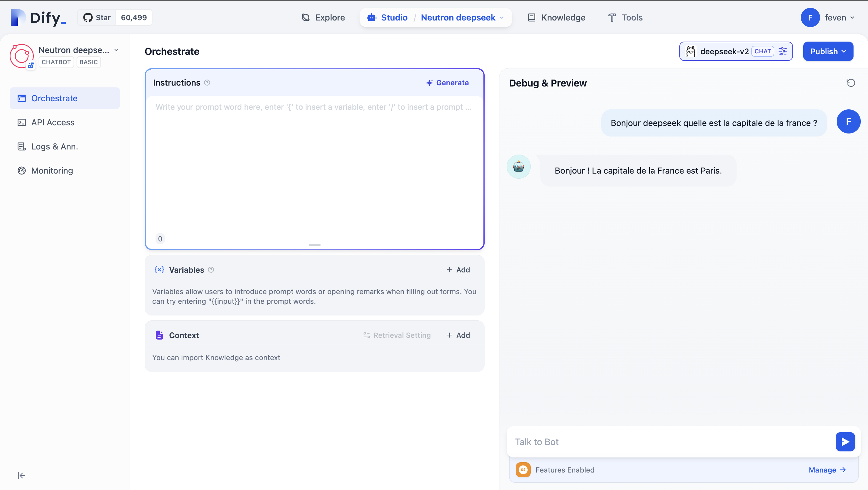Click the bot reply mentioning Paris
The width and height of the screenshot is (868, 490).
click(638, 171)
